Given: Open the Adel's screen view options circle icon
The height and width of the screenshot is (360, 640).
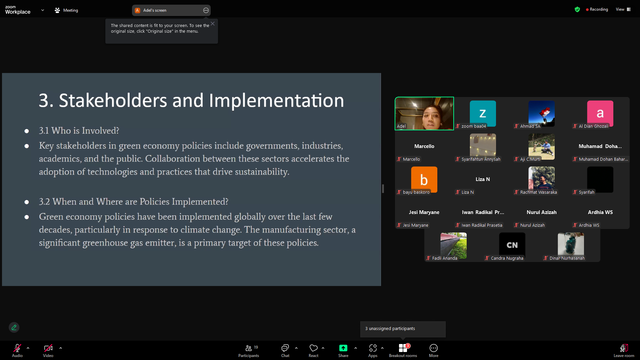Looking at the screenshot, I should 206,10.
